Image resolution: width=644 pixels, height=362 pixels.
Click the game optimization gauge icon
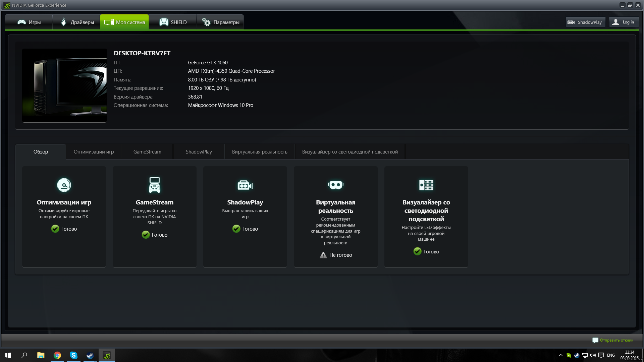pyautogui.click(x=64, y=185)
